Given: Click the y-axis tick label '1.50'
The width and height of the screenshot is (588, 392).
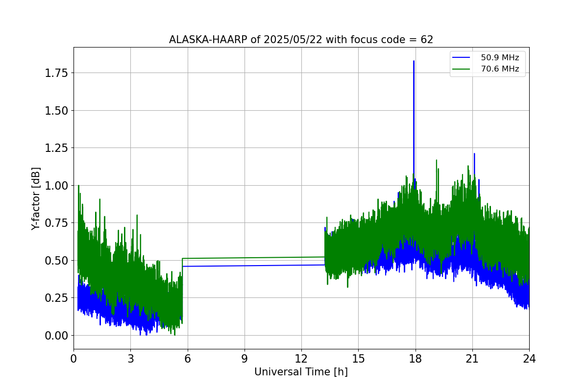Looking at the screenshot, I should (57, 111).
